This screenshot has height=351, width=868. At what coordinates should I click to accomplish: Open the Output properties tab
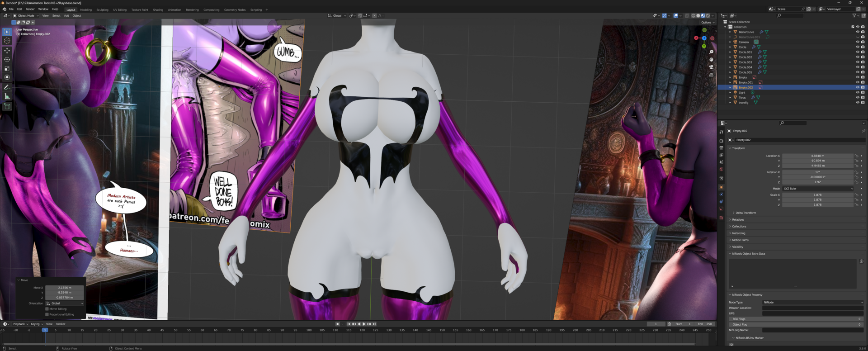coord(721,148)
